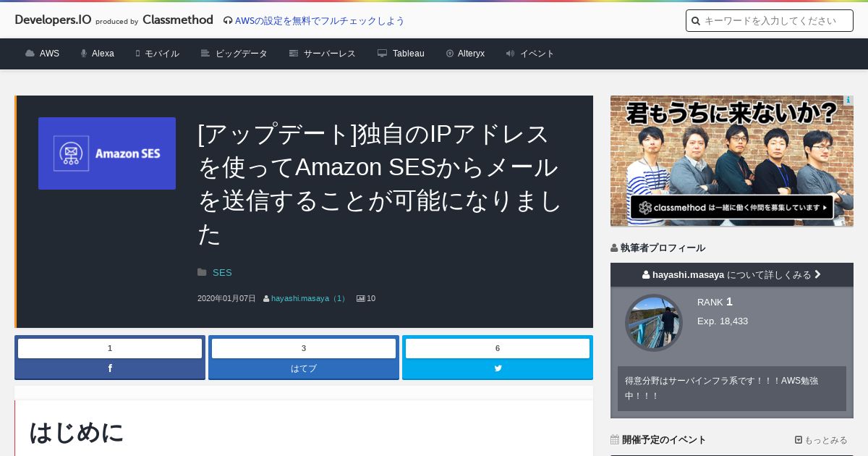Click the view count chart icon
868x456 pixels.
(x=360, y=298)
